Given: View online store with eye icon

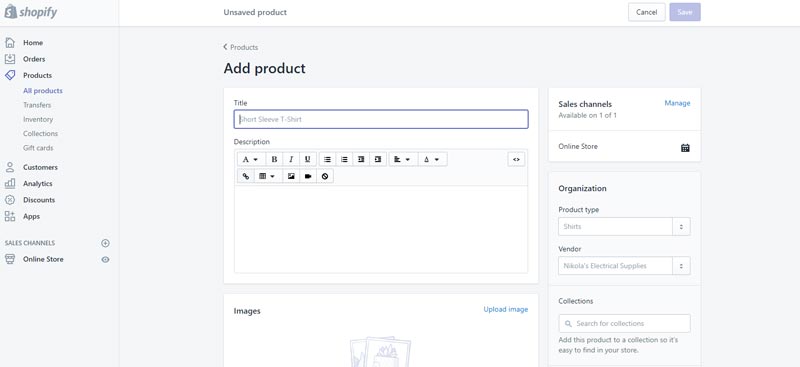Looking at the screenshot, I should (x=105, y=259).
